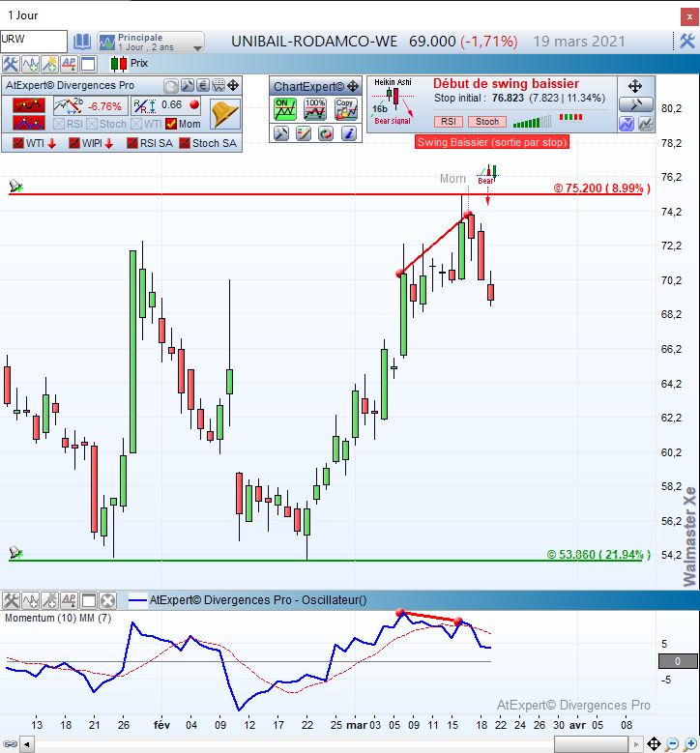Image resolution: width=700 pixels, height=753 pixels.
Task: Uncheck the Mom checkbox
Action: click(171, 124)
